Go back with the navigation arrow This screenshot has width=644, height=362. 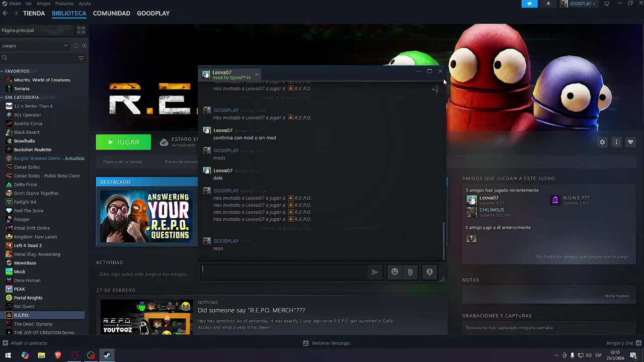point(5,13)
